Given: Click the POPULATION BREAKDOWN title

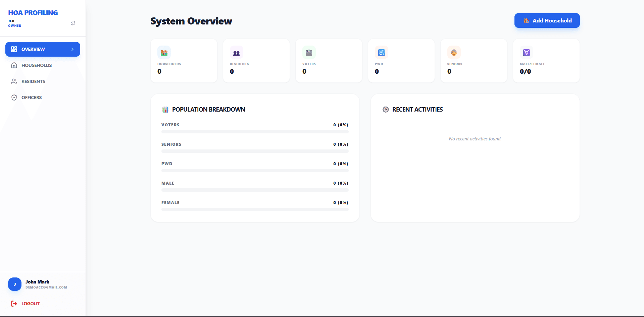Looking at the screenshot, I should (x=209, y=110).
